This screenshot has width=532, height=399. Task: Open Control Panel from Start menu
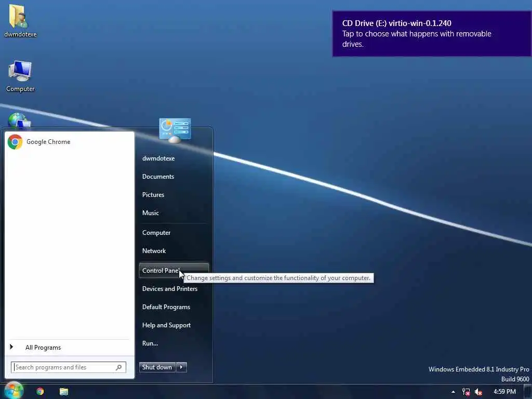(174, 270)
